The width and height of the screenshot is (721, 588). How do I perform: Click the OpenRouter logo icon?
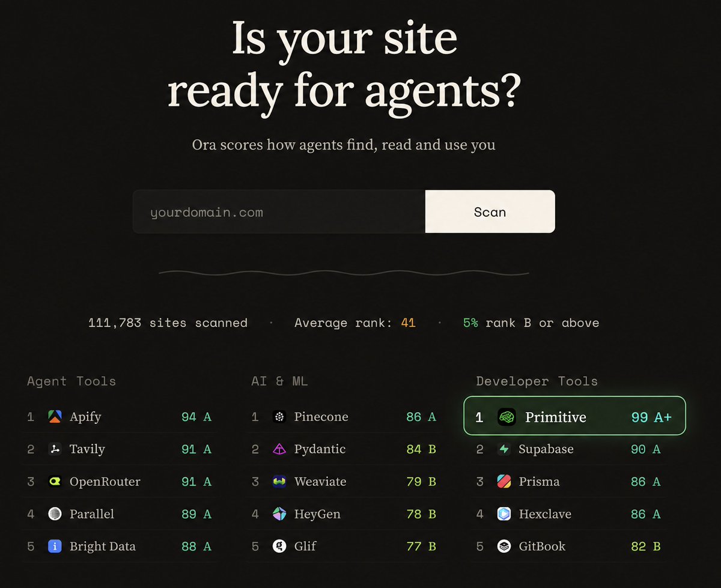(x=55, y=482)
